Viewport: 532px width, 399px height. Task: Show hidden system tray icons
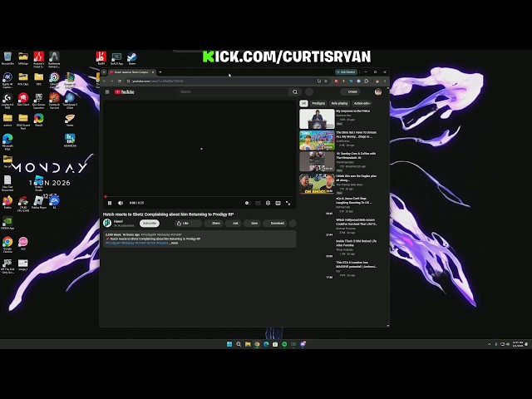coord(489,344)
